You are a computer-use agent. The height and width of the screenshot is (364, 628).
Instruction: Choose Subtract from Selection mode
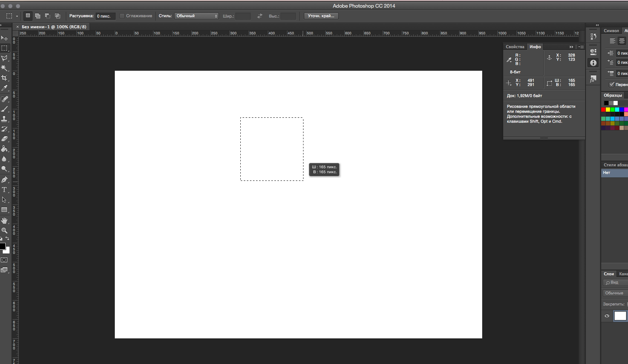(x=47, y=16)
